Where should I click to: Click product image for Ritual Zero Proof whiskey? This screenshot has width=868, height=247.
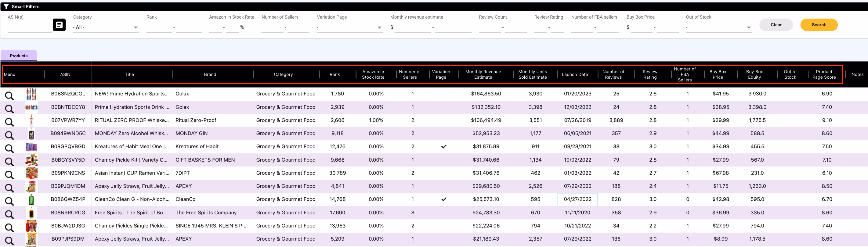click(x=31, y=120)
